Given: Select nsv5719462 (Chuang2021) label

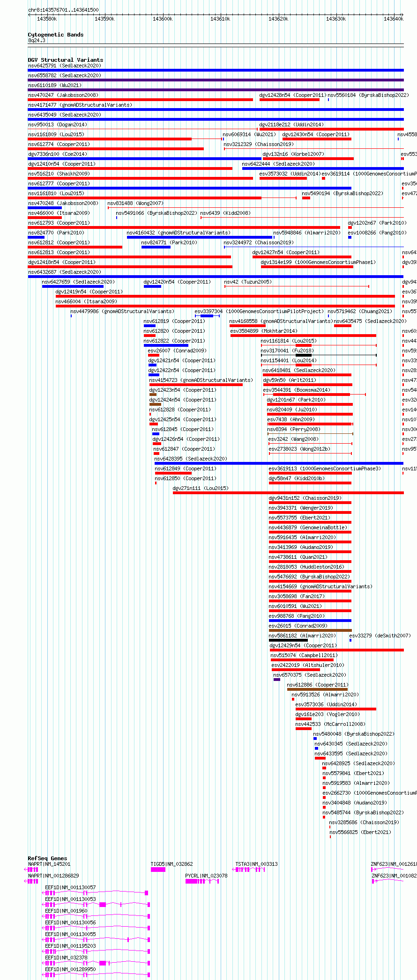Looking at the screenshot, I should [360, 311].
